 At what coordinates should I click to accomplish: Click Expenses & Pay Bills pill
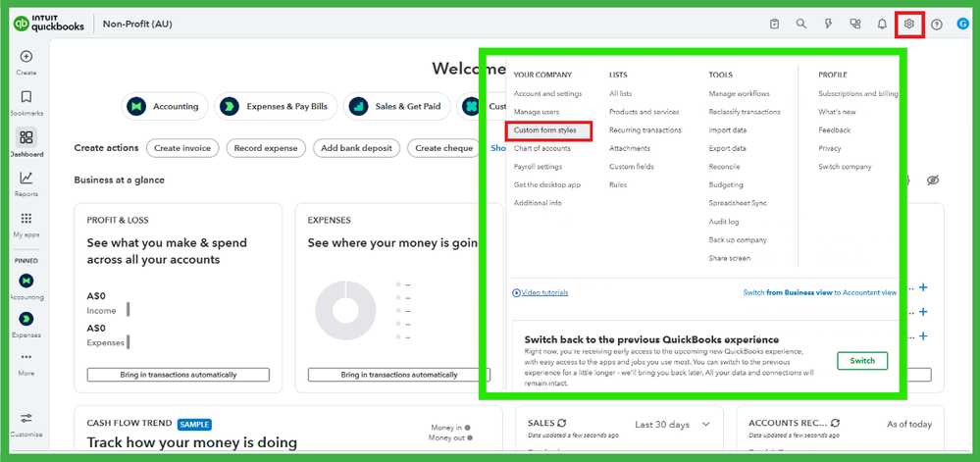(x=276, y=106)
